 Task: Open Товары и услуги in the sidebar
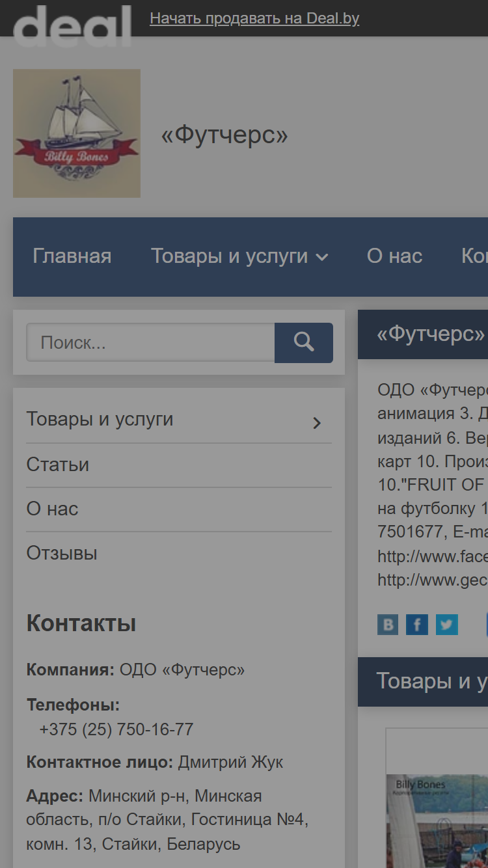(x=100, y=419)
